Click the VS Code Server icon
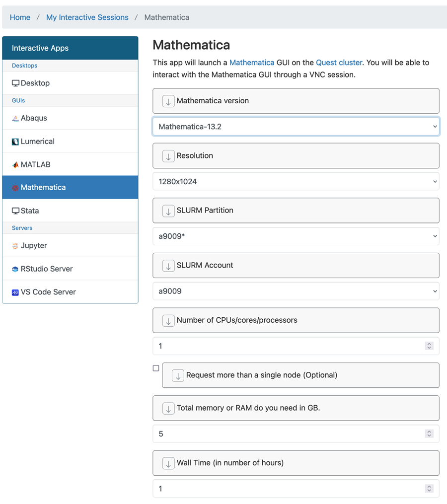Image resolution: width=447 pixels, height=504 pixels. pos(15,292)
